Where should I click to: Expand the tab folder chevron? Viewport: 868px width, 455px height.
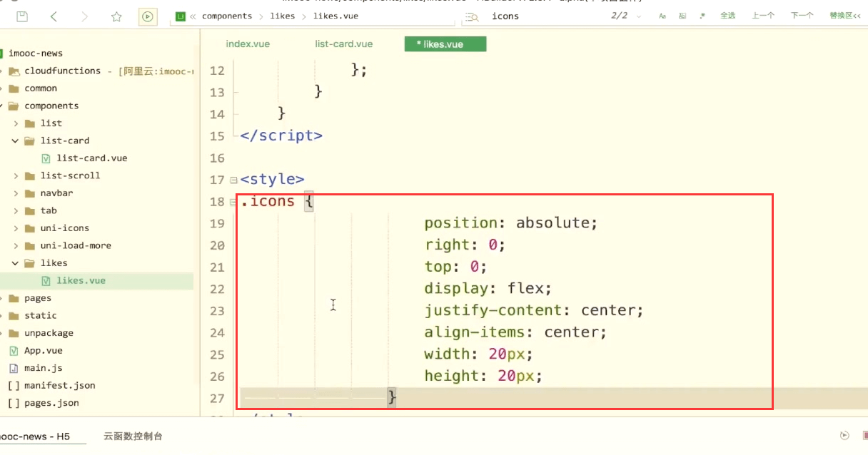[16, 211]
